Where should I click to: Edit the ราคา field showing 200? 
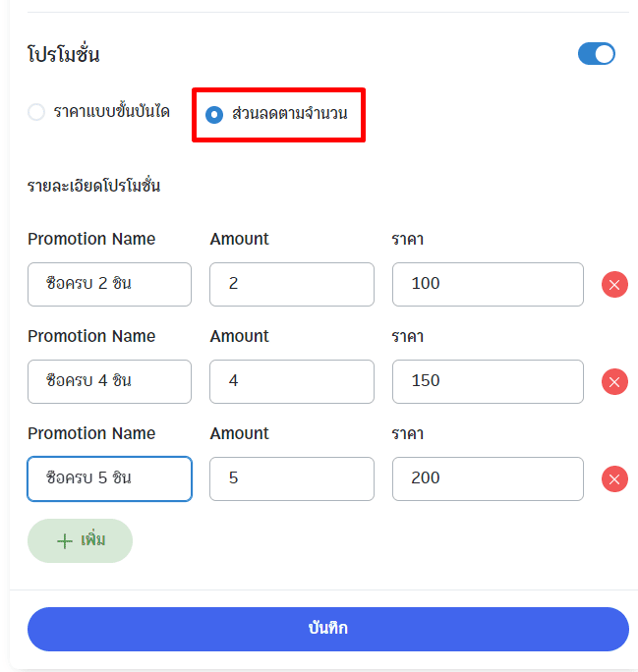(488, 479)
